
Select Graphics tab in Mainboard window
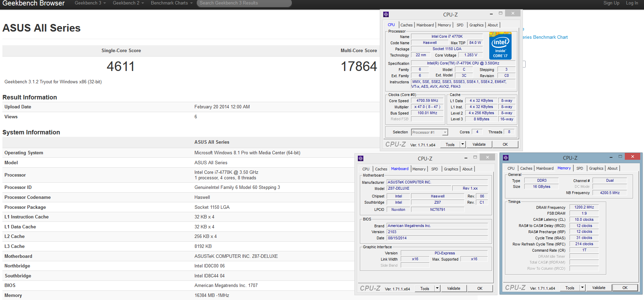tap(451, 169)
